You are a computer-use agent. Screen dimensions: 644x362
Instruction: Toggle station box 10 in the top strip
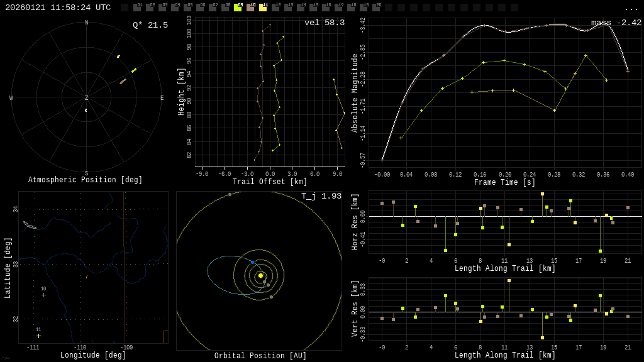coord(250,8)
